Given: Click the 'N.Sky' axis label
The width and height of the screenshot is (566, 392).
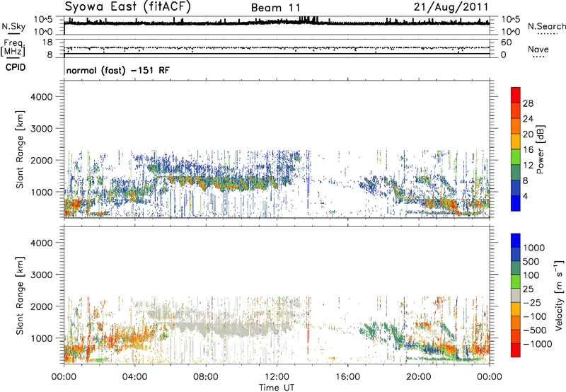Looking at the screenshot, I should click(13, 26).
